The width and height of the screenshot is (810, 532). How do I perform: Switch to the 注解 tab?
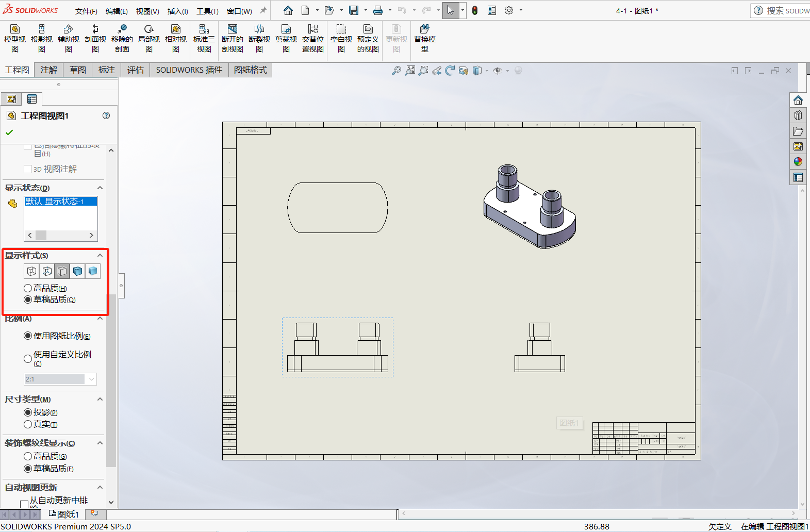[x=49, y=70]
